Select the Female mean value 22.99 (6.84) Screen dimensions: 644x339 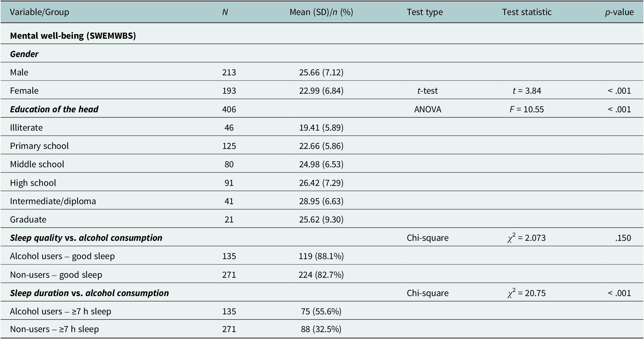pos(321,91)
